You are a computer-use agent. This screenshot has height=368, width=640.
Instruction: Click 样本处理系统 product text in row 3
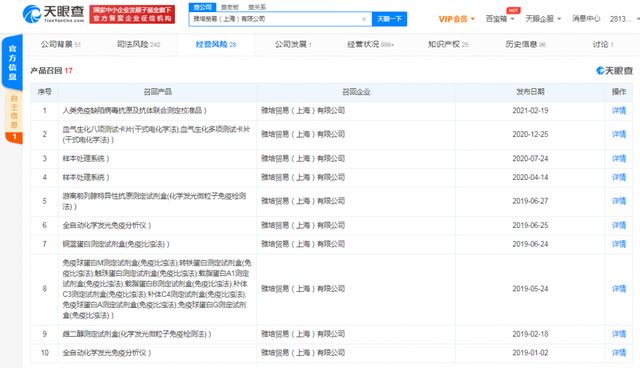(x=86, y=158)
